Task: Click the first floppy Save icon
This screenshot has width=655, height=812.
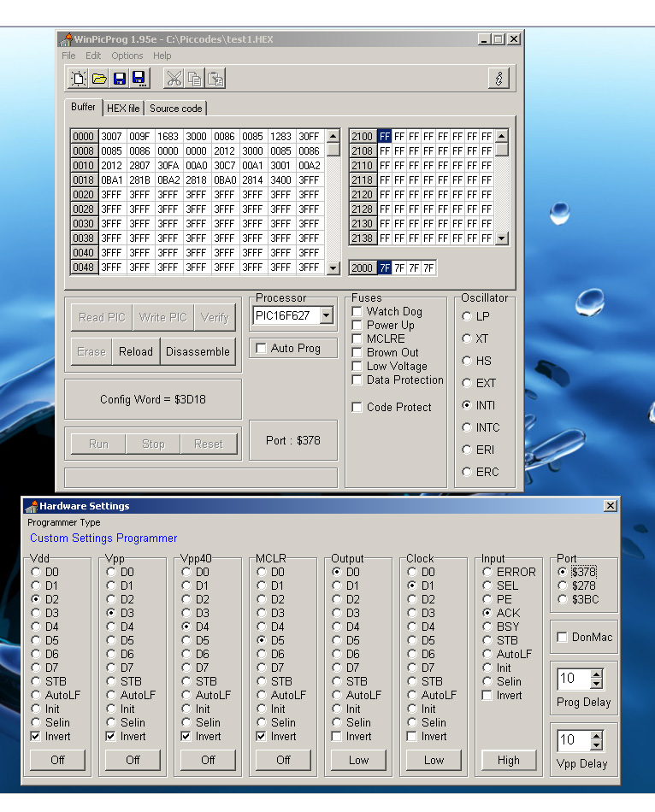Action: 119,79
